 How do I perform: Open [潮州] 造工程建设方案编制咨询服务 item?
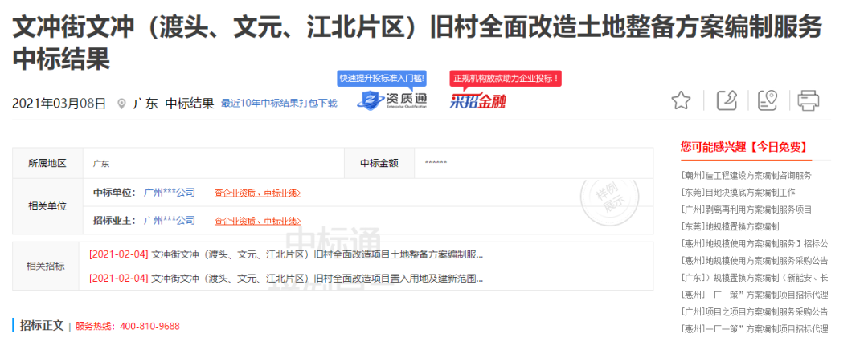747,175
